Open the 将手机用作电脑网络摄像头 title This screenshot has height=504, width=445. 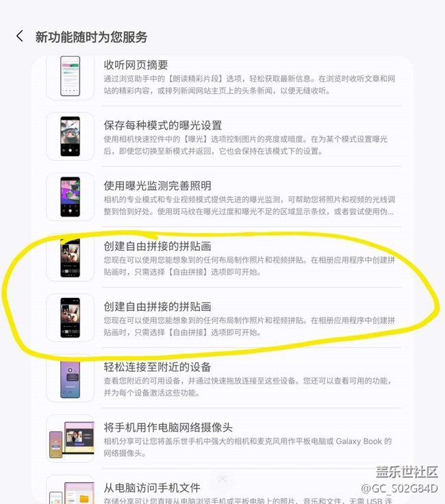click(168, 427)
